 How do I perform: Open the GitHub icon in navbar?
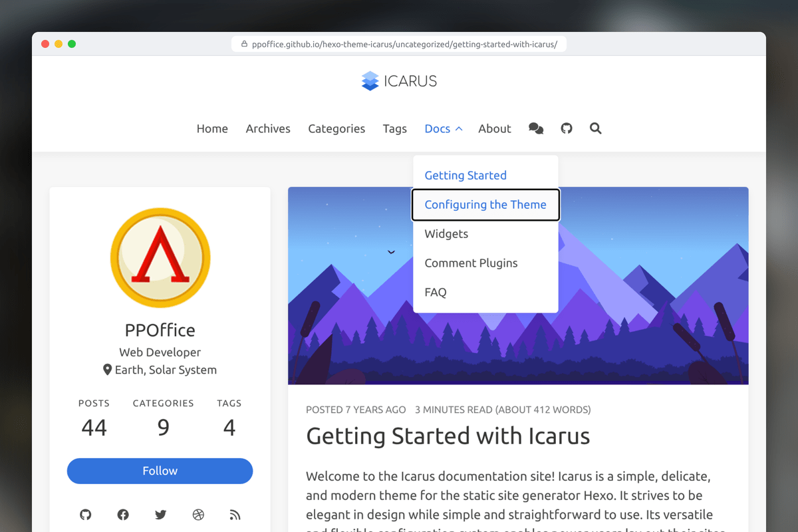pyautogui.click(x=567, y=128)
